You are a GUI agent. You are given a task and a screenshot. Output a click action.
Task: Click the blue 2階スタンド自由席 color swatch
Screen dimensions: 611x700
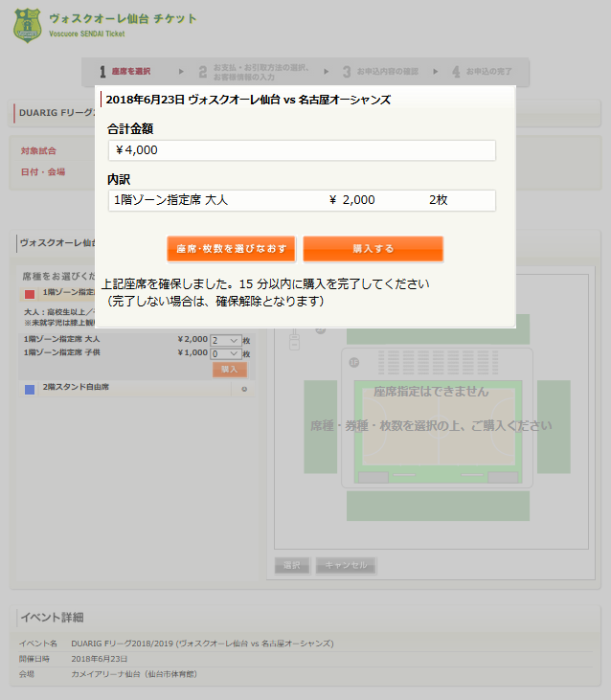30,390
